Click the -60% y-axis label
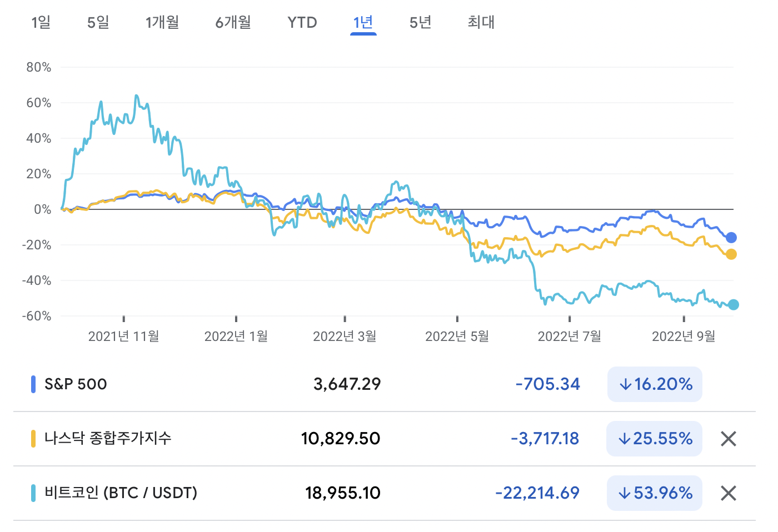 tap(37, 316)
